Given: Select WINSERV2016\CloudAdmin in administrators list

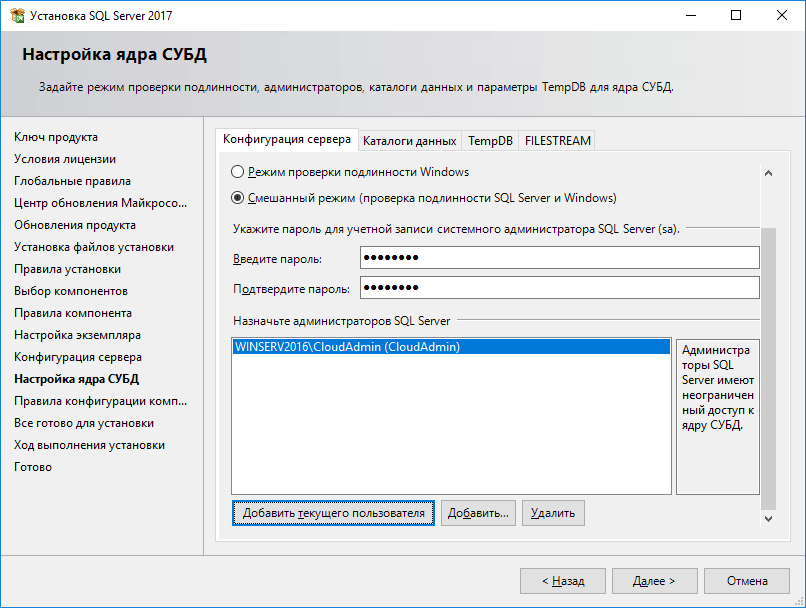Looking at the screenshot, I should coord(347,348).
